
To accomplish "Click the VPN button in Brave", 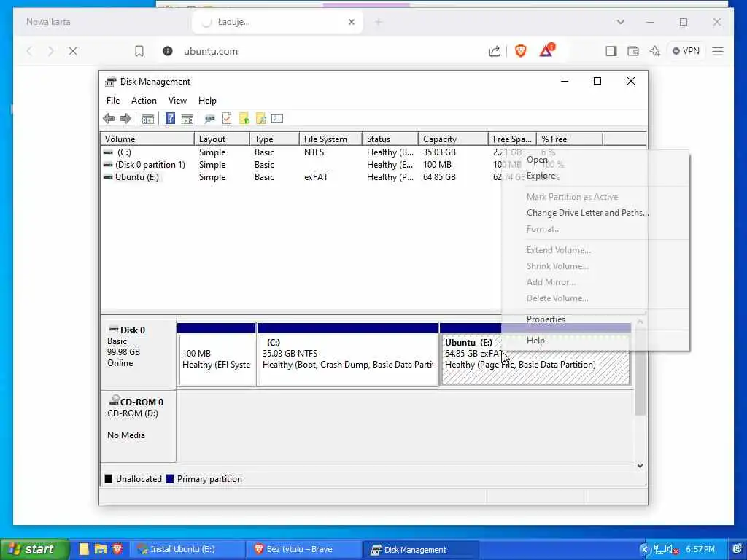I will pos(686,51).
